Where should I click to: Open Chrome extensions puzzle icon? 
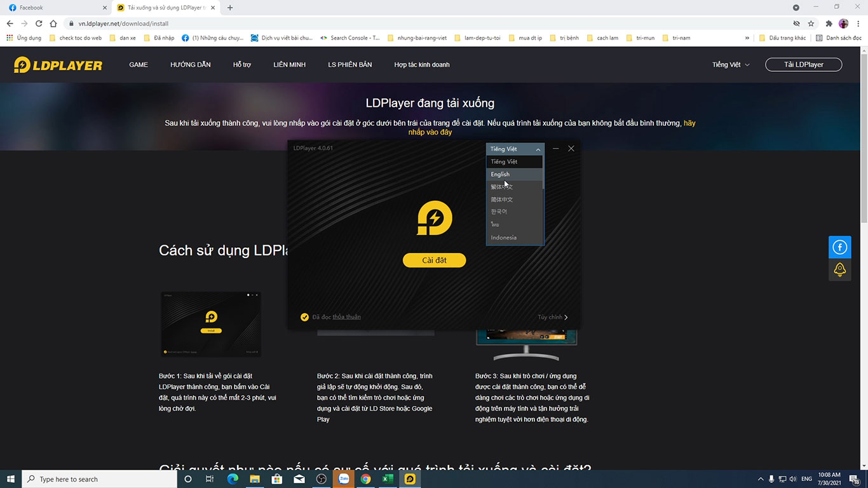(829, 24)
